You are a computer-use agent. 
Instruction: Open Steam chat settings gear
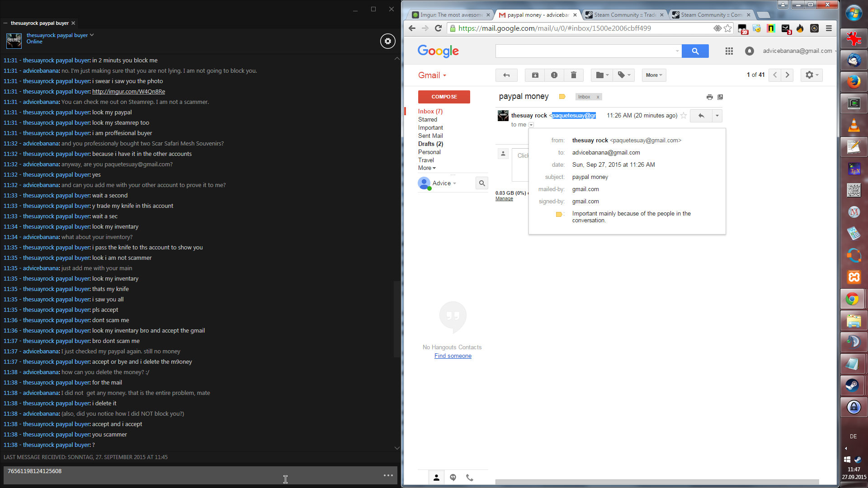[x=387, y=41]
